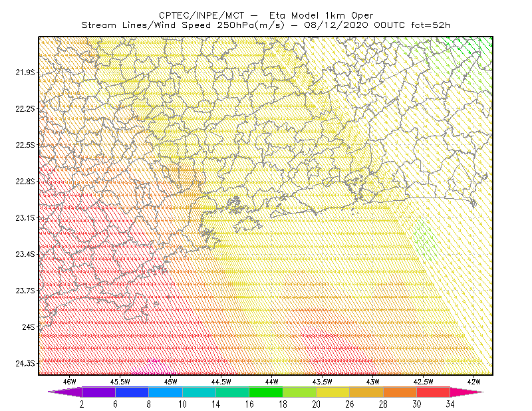
Task: Click the 44W longitude axis label
Action: 271,382
